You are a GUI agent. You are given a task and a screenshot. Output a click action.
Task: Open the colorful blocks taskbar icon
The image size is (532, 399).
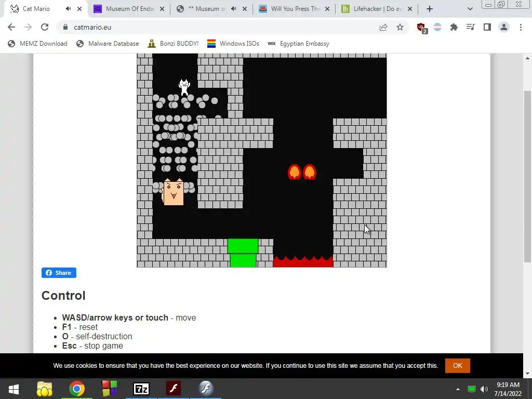(x=109, y=389)
